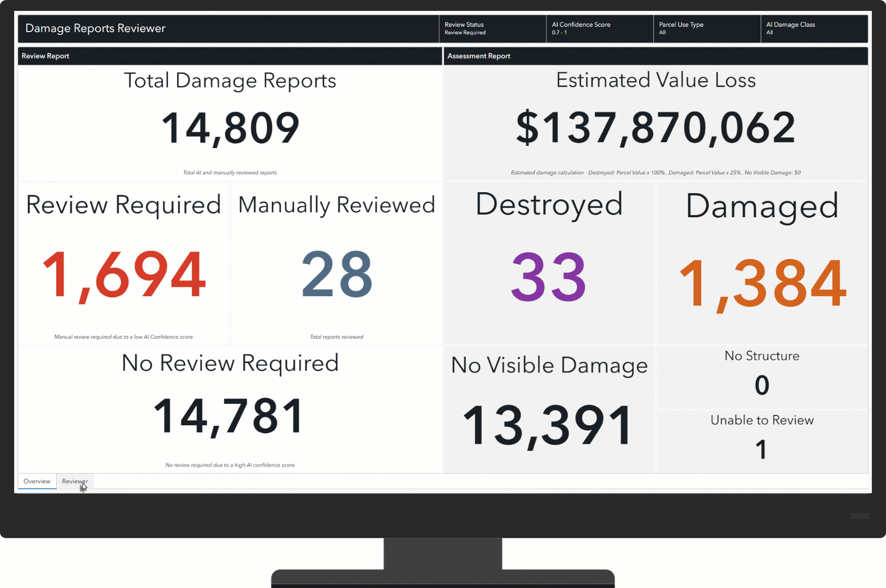Click the Manually Reviewed heading
Image resolution: width=886 pixels, height=588 pixels.
(337, 205)
